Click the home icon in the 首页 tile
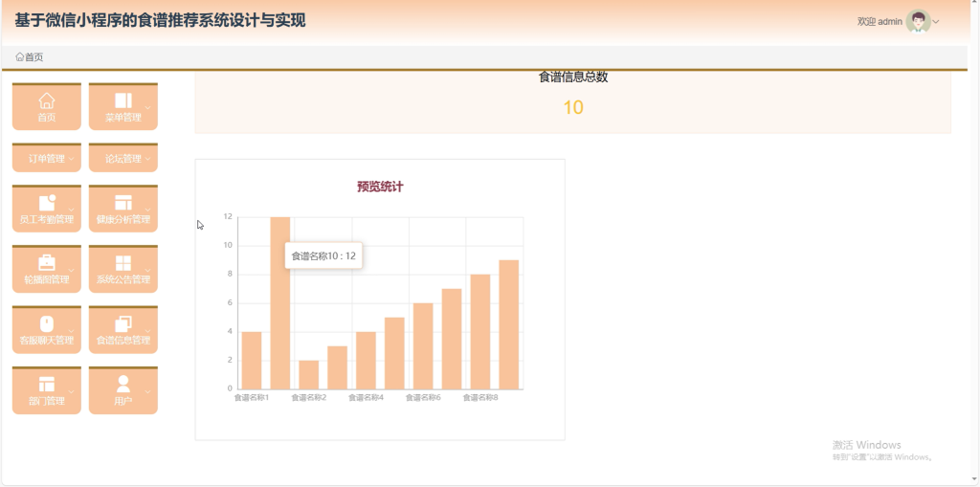 click(x=47, y=100)
